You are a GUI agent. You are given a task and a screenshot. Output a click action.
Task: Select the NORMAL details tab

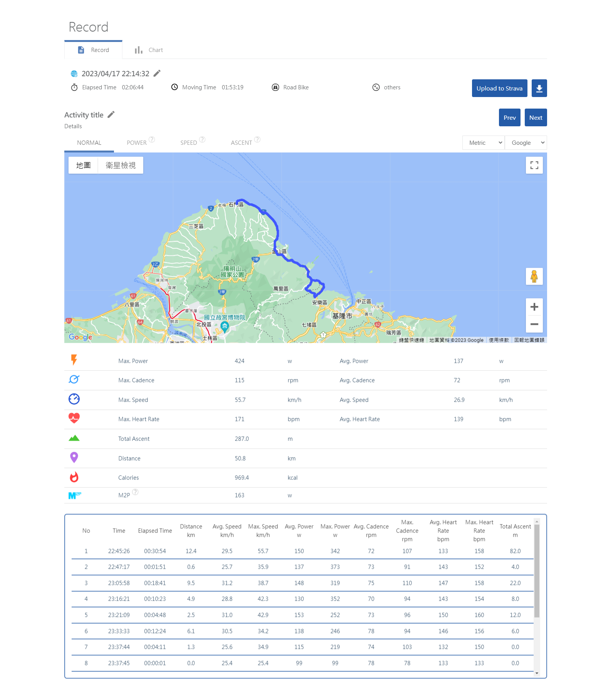pos(89,143)
